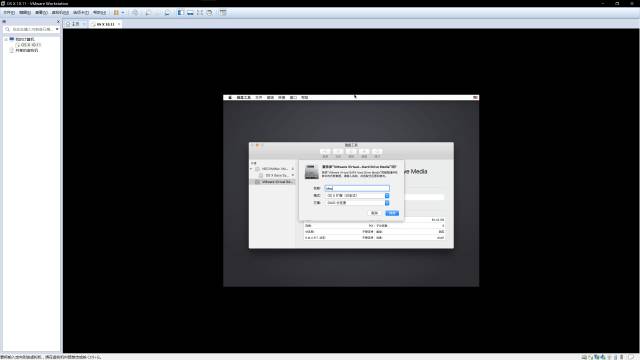Click the First Aid (急救) toolbar icon
This screenshot has width=640, height=360.
click(325, 152)
